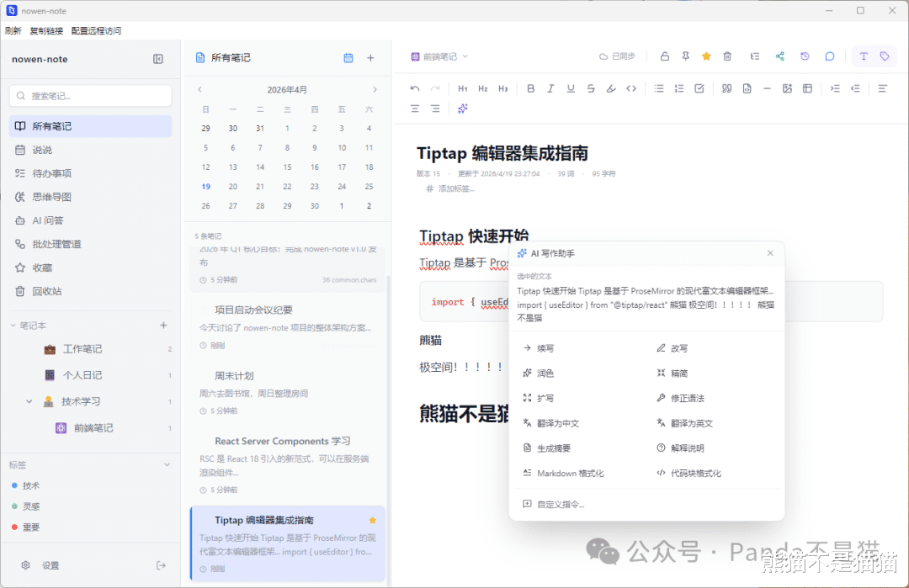Increase indent of the paragraph
This screenshot has height=588, width=909.
[x=835, y=88]
